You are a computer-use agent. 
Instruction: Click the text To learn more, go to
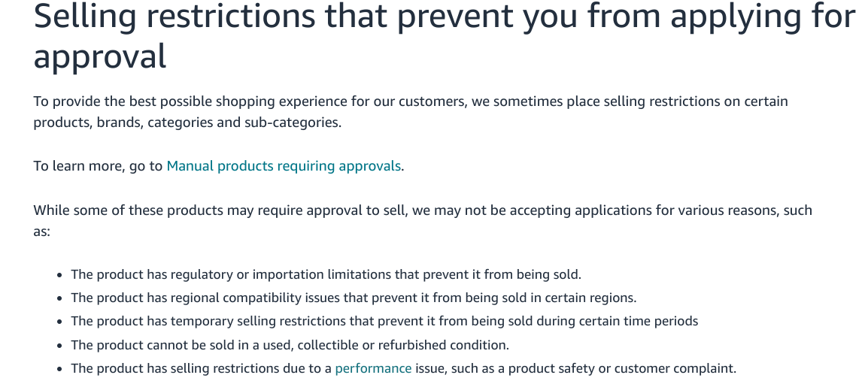pos(98,166)
